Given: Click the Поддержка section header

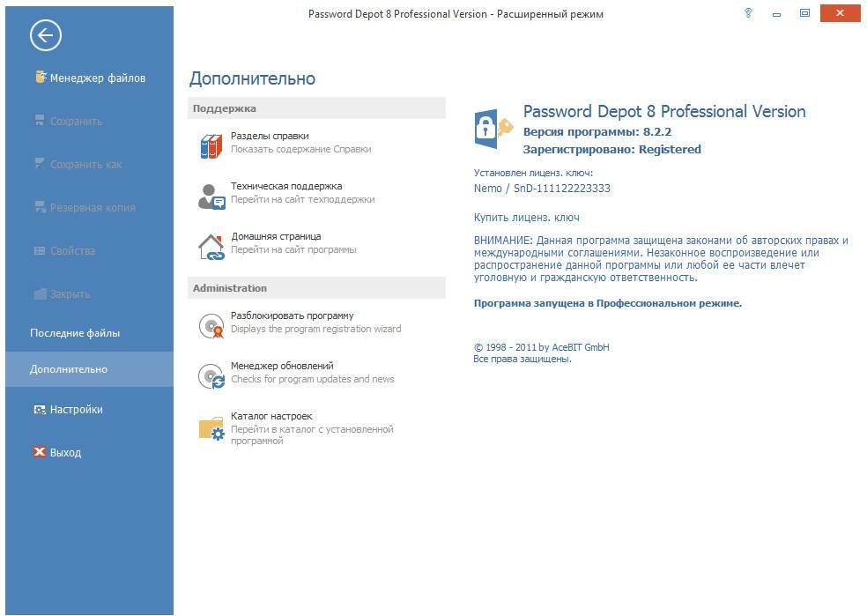Looking at the screenshot, I should tap(316, 108).
